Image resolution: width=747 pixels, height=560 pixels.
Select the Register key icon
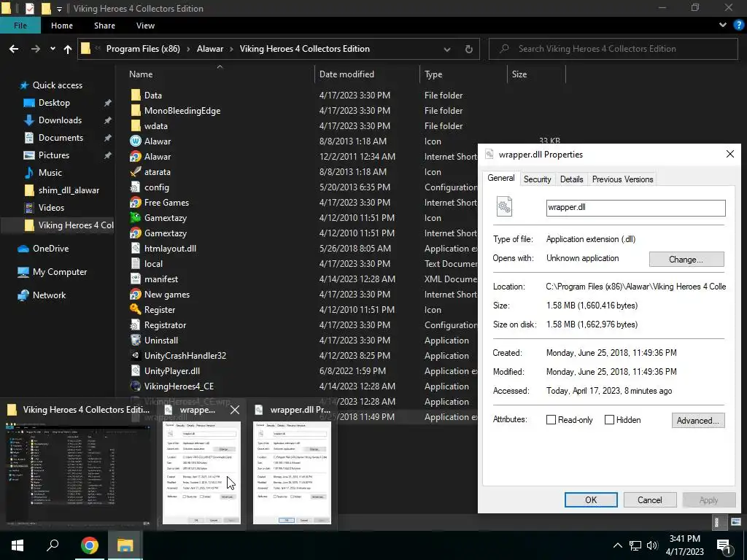tap(136, 309)
